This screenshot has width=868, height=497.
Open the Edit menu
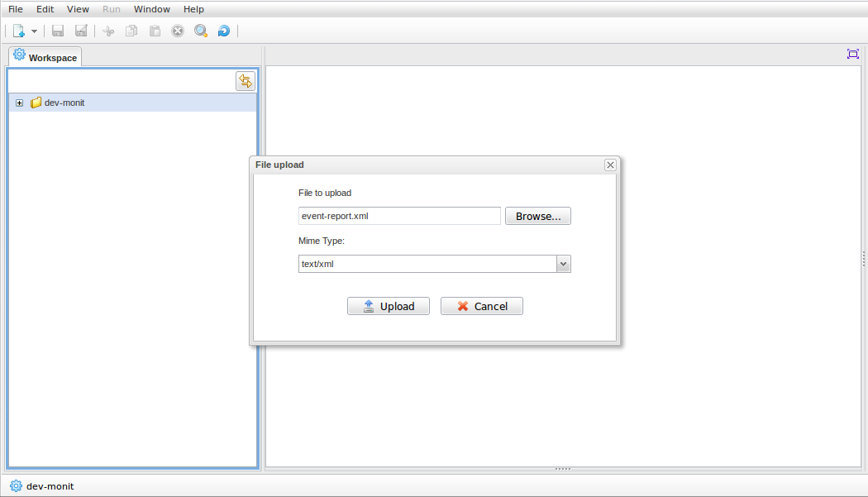(45, 9)
